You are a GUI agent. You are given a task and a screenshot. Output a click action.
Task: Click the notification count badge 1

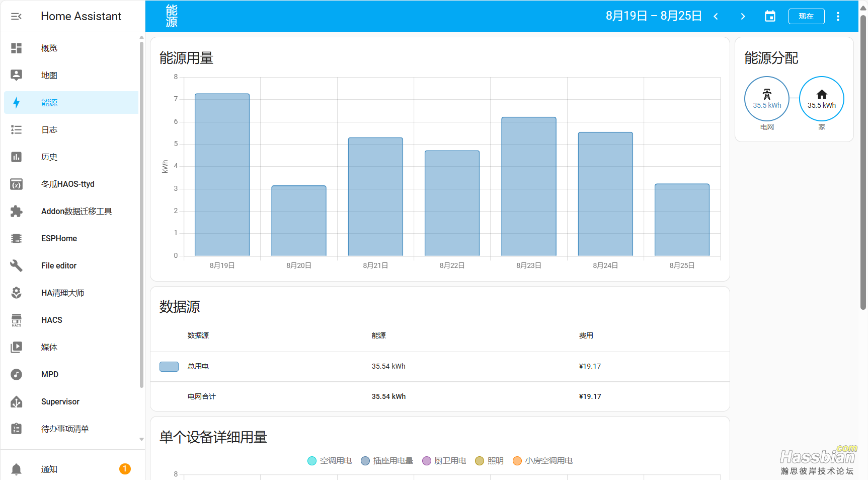(x=125, y=469)
